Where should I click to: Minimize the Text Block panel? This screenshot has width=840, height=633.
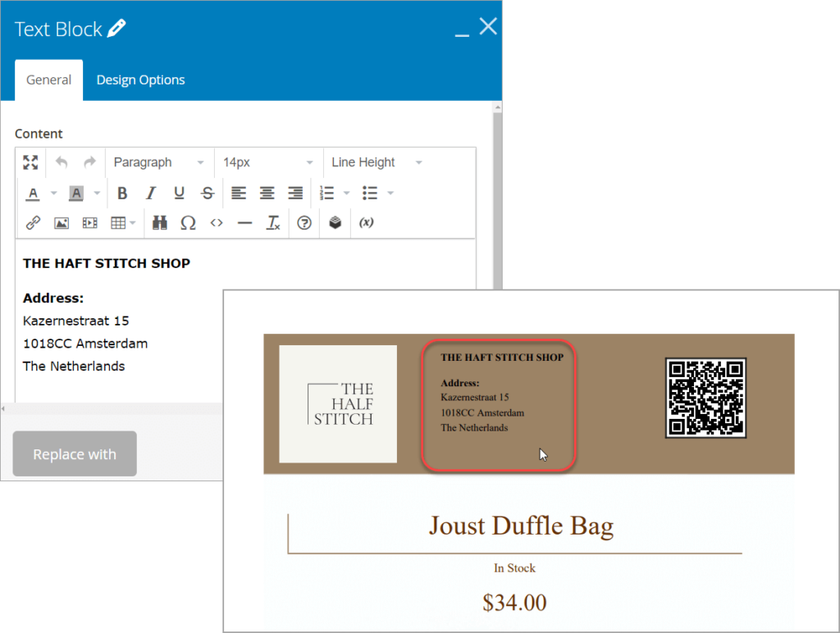point(463,34)
